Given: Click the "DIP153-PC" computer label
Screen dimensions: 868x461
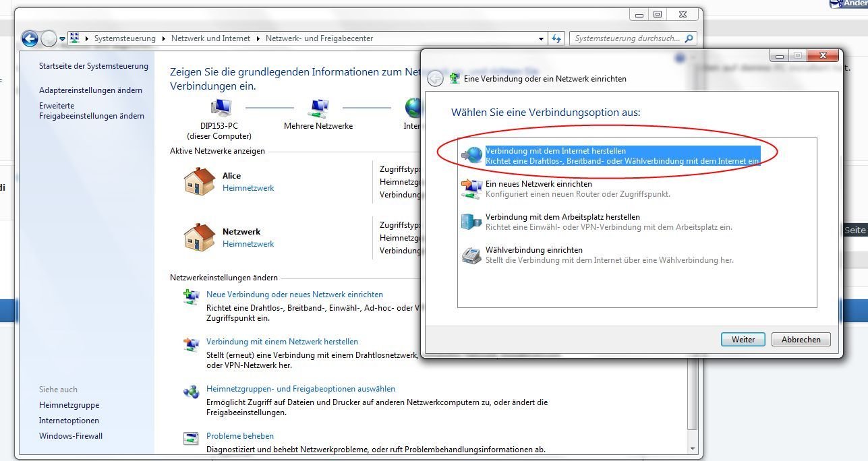Looking at the screenshot, I should pyautogui.click(x=219, y=126).
